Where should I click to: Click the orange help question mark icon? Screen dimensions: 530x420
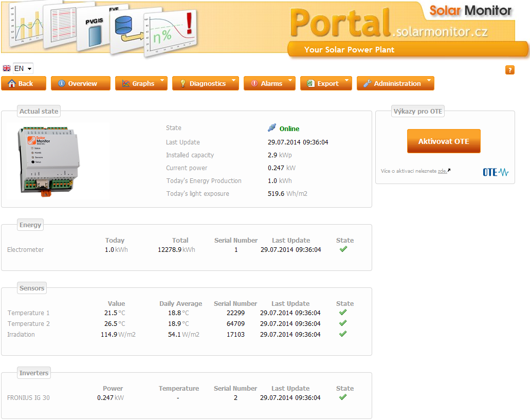[x=509, y=70]
